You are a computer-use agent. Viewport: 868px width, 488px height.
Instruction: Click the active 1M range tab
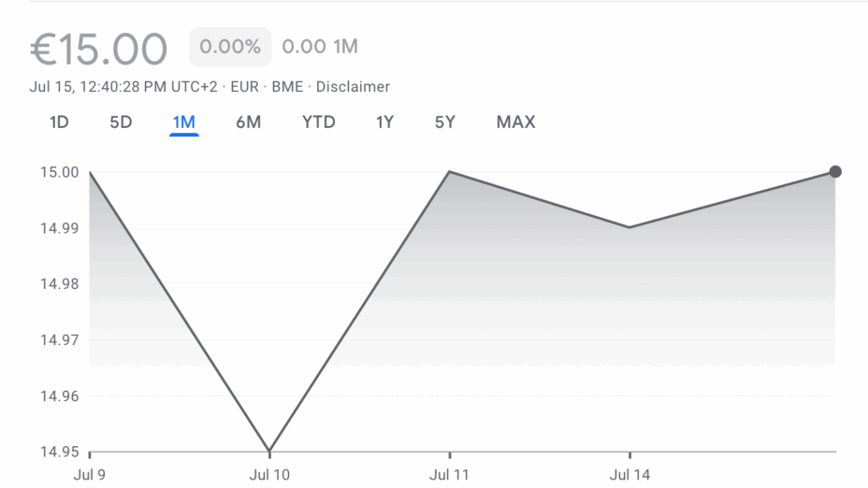(x=184, y=122)
